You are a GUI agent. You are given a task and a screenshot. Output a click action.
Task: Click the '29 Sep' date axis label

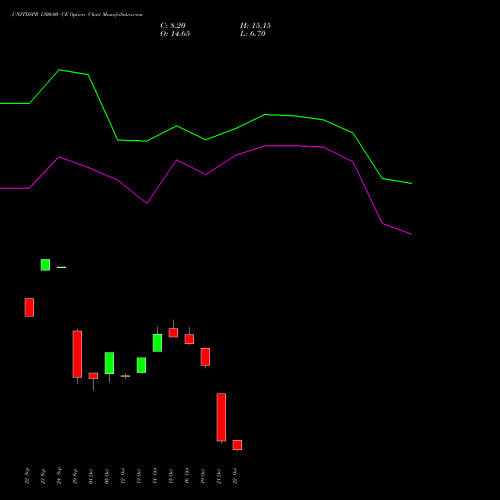[x=75, y=476]
